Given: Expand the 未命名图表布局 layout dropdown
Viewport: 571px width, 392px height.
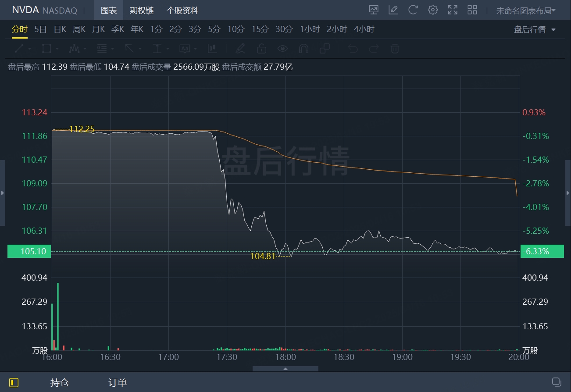Looking at the screenshot, I should (526, 11).
